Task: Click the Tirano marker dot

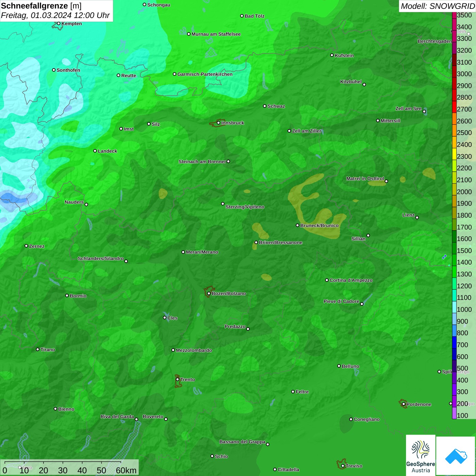Action: pos(38,349)
